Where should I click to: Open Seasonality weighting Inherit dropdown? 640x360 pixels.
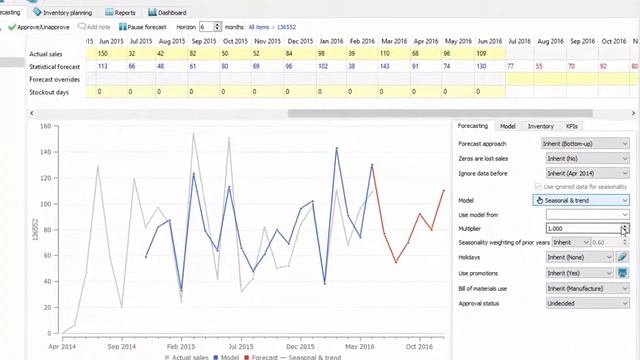click(571, 242)
